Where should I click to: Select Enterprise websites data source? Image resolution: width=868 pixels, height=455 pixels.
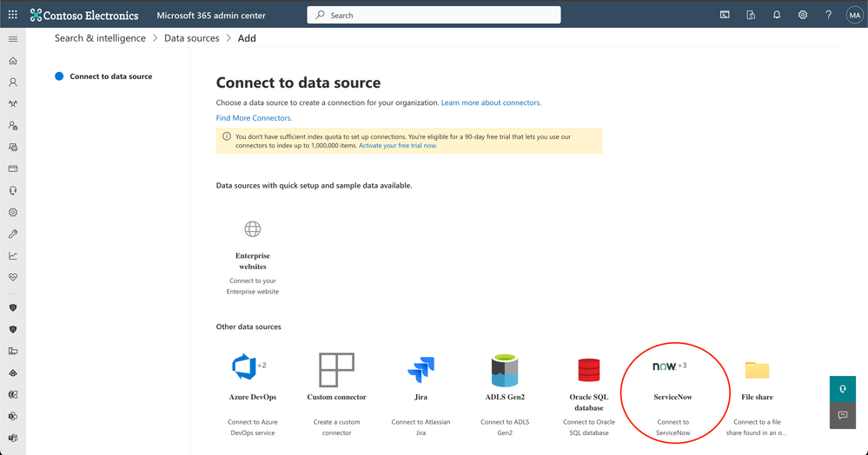(253, 258)
